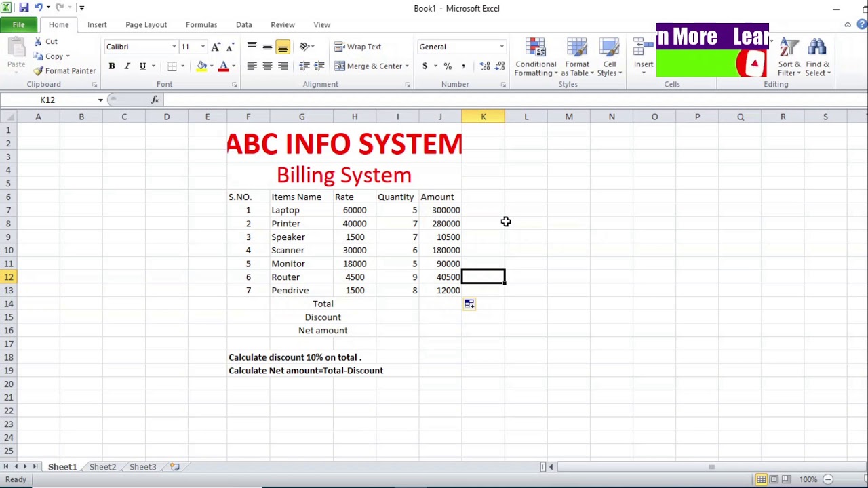Switch to the Insert ribbon tab
The image size is (868, 488).
click(x=97, y=25)
